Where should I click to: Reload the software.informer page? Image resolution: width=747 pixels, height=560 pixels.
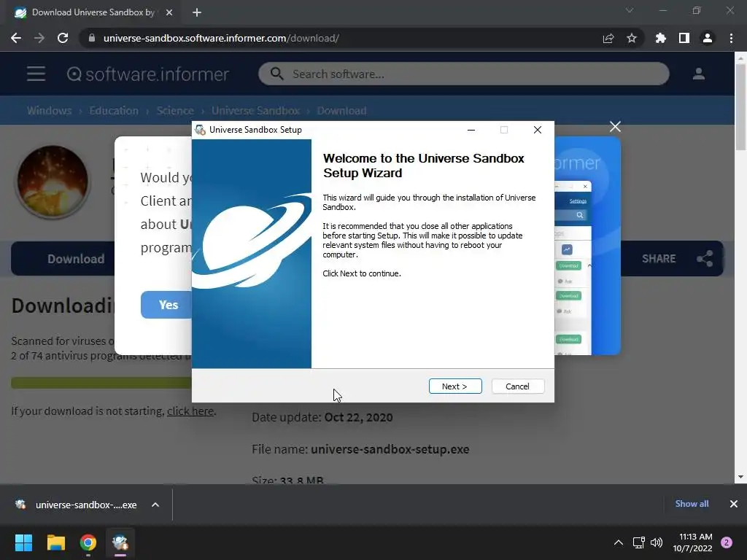pos(63,38)
